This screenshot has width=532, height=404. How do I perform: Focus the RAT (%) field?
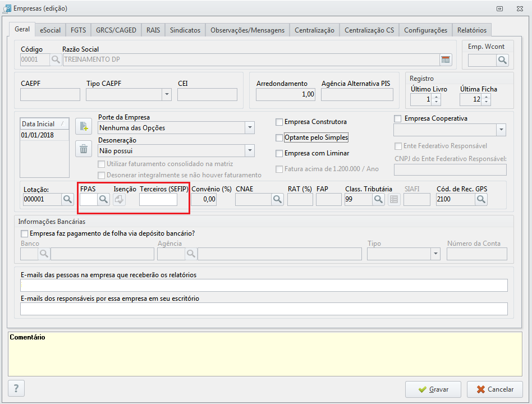click(300, 199)
